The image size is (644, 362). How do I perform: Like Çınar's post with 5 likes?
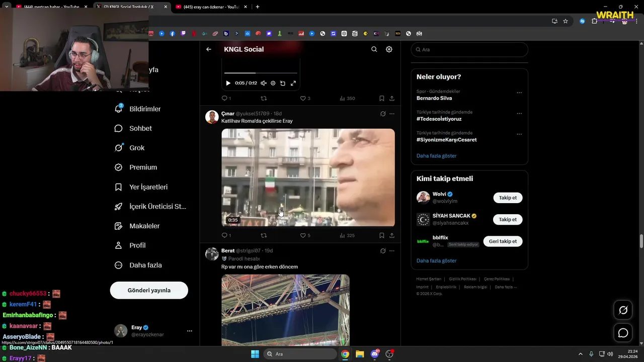[x=305, y=235]
